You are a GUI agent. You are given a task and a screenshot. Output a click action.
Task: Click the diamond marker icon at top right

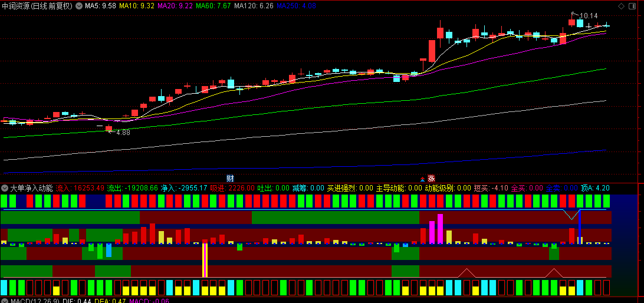pyautogui.click(x=622, y=6)
